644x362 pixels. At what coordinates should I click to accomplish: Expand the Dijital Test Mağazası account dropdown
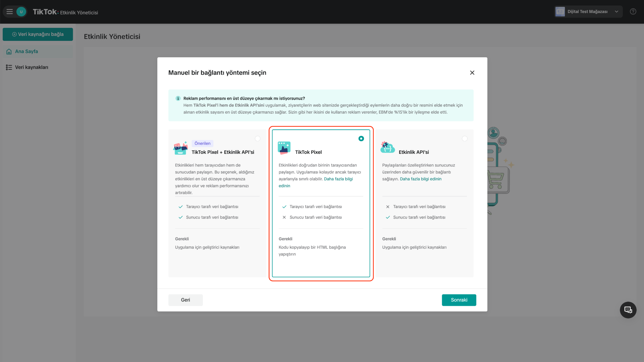coord(616,12)
